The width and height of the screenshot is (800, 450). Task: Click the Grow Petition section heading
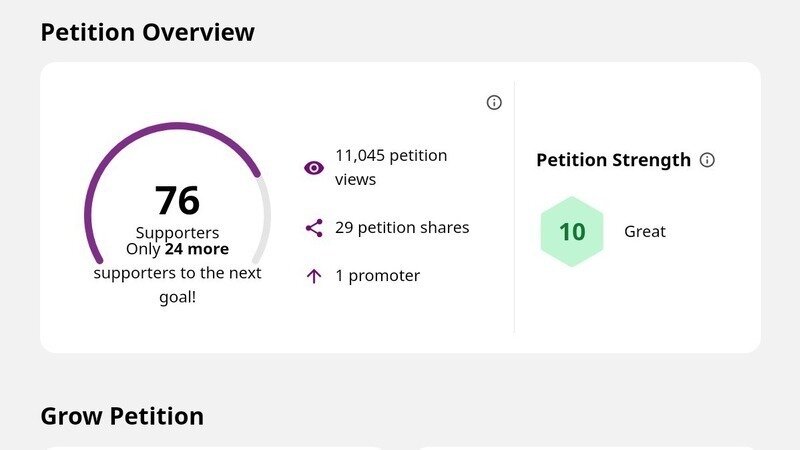click(x=122, y=416)
